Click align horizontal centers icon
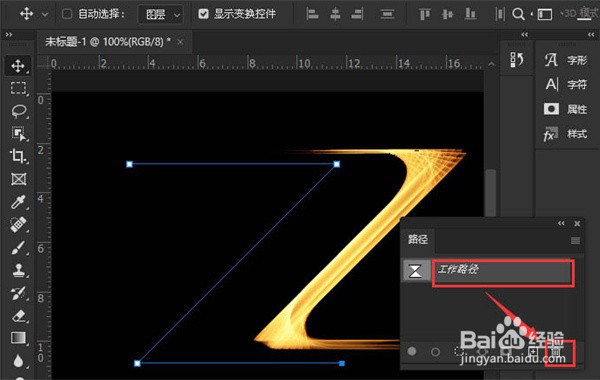The height and width of the screenshot is (380, 600). 335,15
